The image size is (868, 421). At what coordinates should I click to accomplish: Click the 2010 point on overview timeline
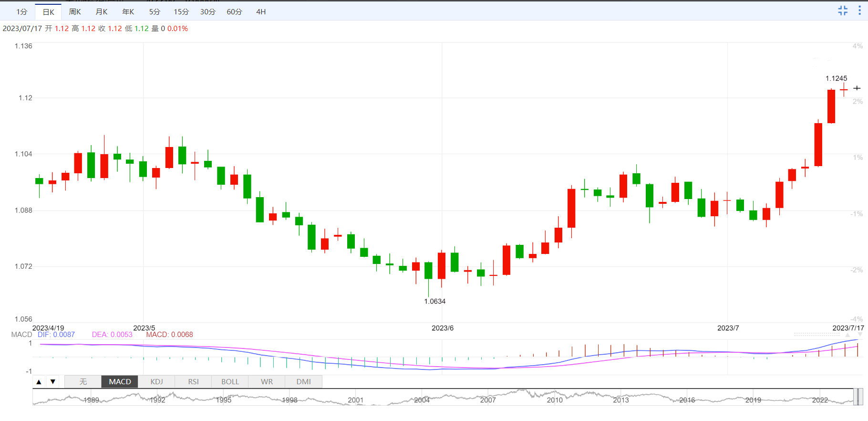coord(554,400)
